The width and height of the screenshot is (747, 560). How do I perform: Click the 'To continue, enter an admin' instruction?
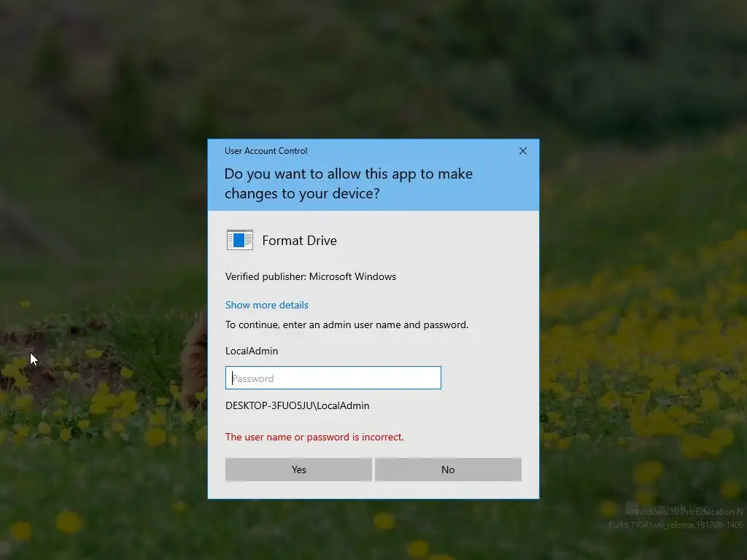347,324
